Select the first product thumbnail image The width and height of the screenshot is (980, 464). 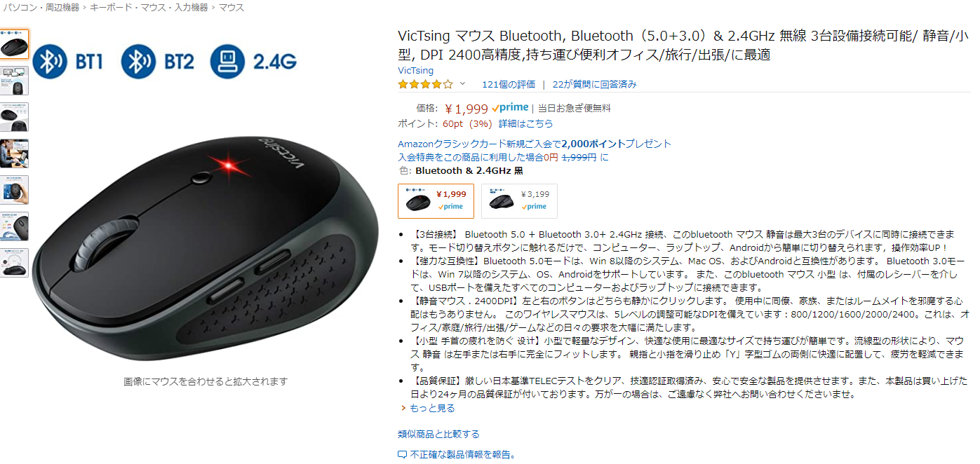pyautogui.click(x=14, y=44)
